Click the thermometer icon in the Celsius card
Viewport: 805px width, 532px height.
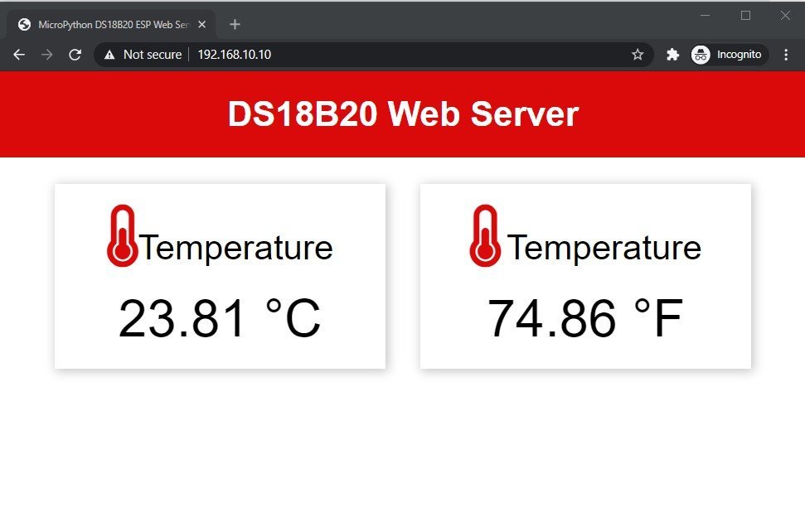click(122, 236)
